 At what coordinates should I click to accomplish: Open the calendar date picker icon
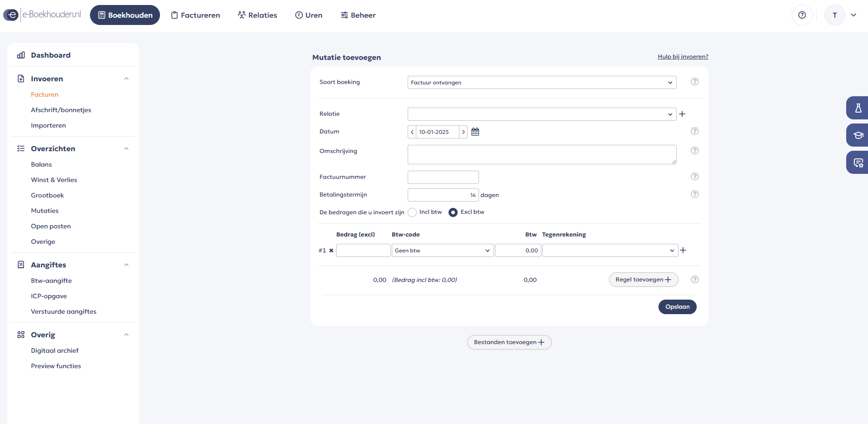[475, 132]
